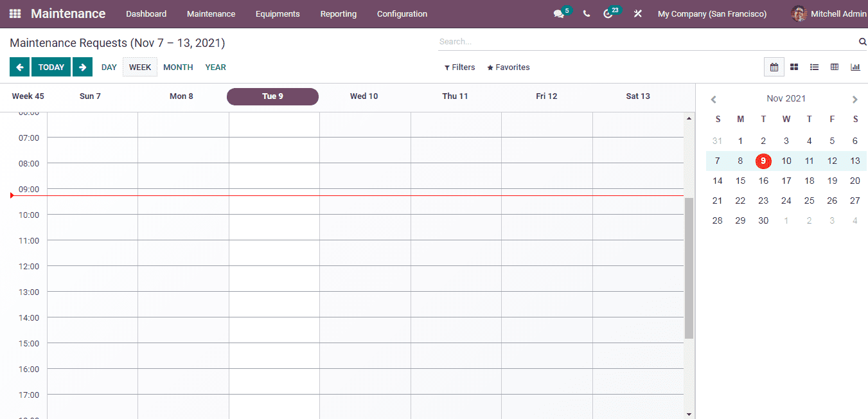Open the messaging conversations panel
This screenshot has width=868, height=419.
(x=559, y=13)
